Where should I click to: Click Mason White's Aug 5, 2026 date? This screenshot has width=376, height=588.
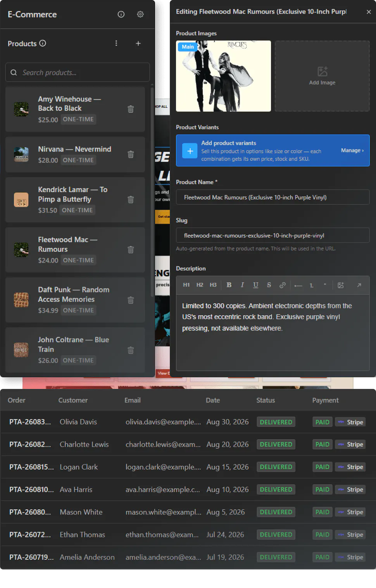[x=226, y=512]
